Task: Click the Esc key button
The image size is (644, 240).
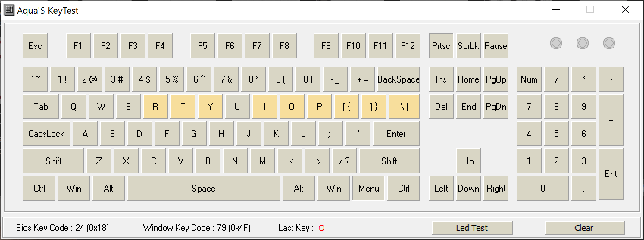Action: pos(35,46)
